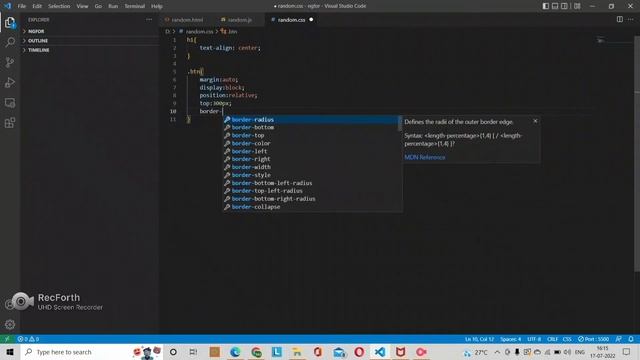This screenshot has height=360, width=640.
Task: Open Microsoft Edge from taskbar
Action: pyautogui.click(x=235, y=352)
